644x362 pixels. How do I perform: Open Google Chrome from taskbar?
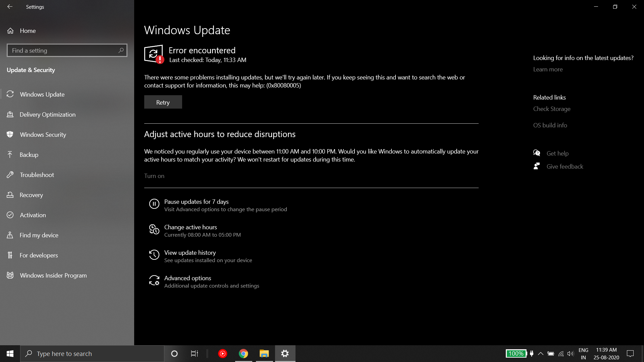click(244, 354)
